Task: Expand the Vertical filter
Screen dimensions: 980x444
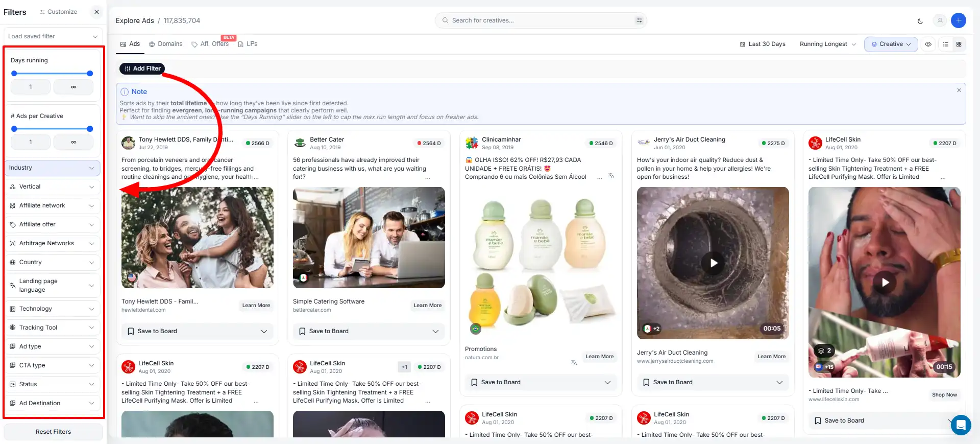Action: point(53,186)
